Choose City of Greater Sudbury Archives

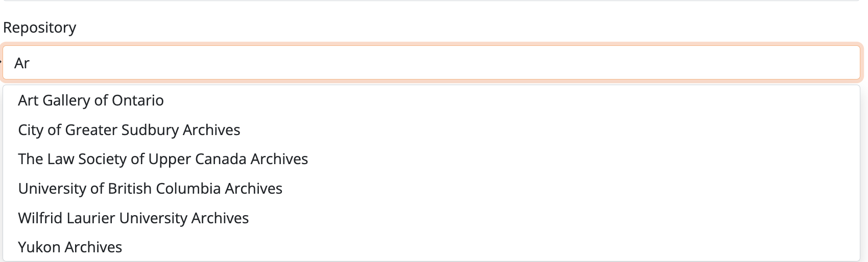[x=129, y=130]
